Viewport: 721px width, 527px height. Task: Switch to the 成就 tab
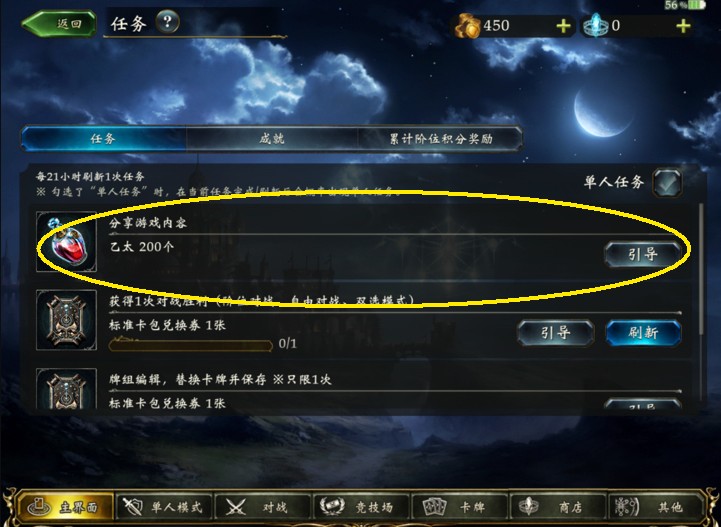[x=272, y=139]
